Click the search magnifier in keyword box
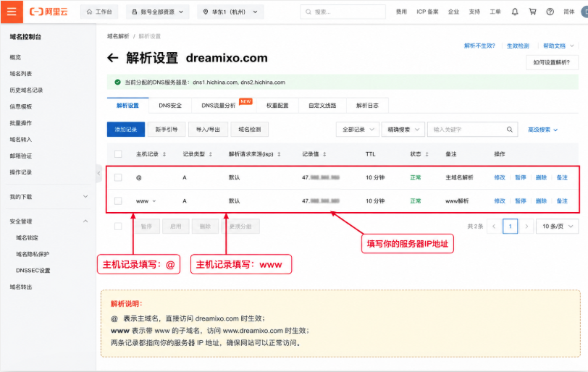 coord(510,130)
